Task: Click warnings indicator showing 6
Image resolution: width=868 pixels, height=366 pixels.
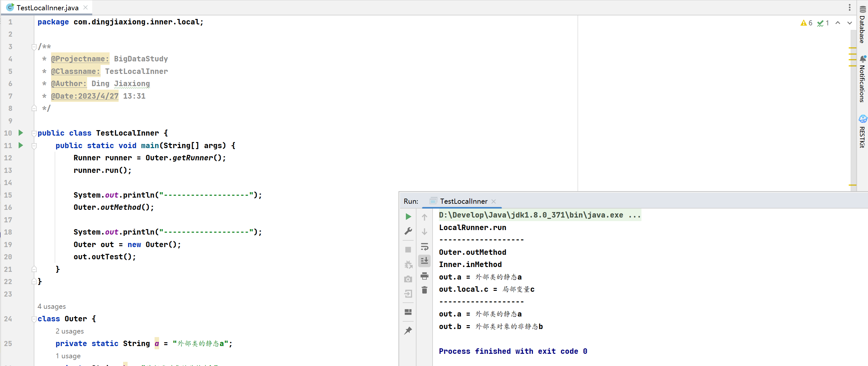Action: pos(806,23)
